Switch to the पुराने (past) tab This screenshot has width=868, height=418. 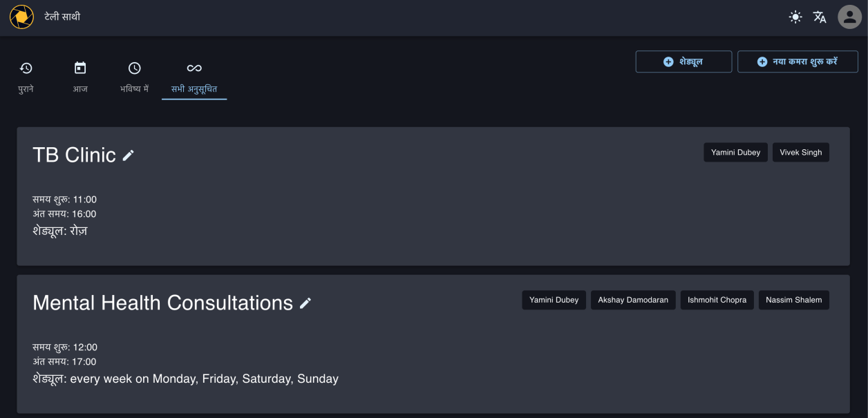26,77
